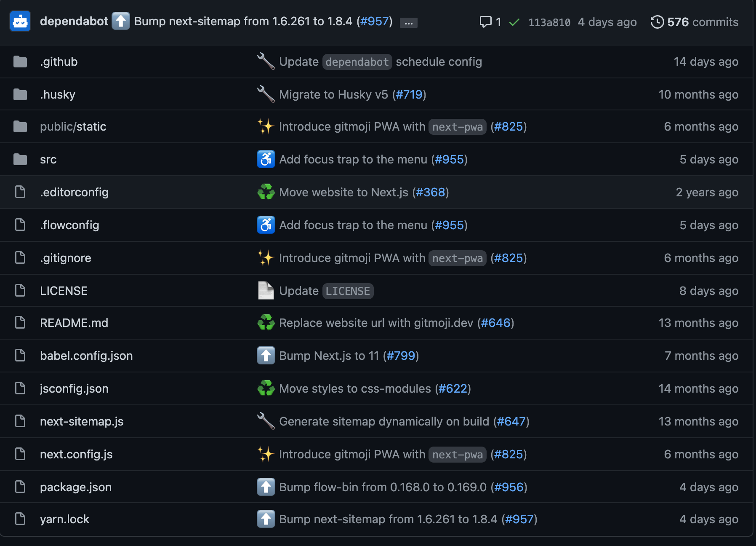Click the commits history clock icon

coord(657,22)
